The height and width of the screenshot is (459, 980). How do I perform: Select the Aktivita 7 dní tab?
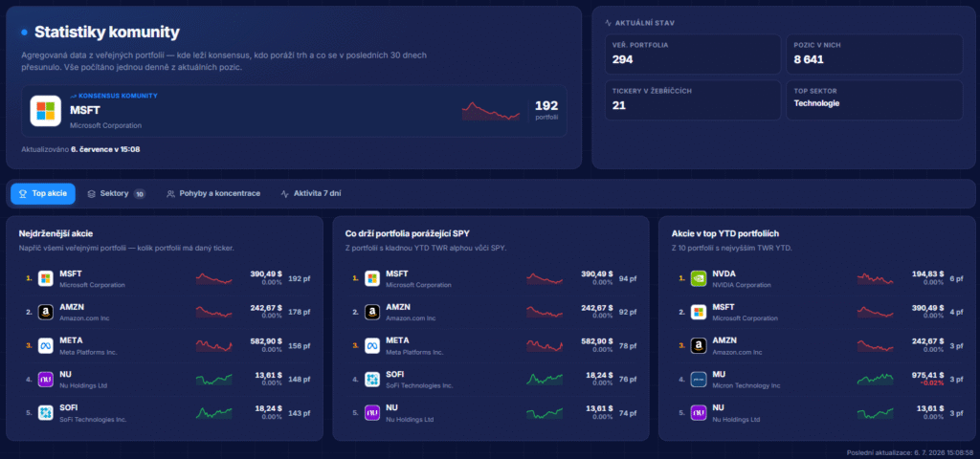coord(311,193)
